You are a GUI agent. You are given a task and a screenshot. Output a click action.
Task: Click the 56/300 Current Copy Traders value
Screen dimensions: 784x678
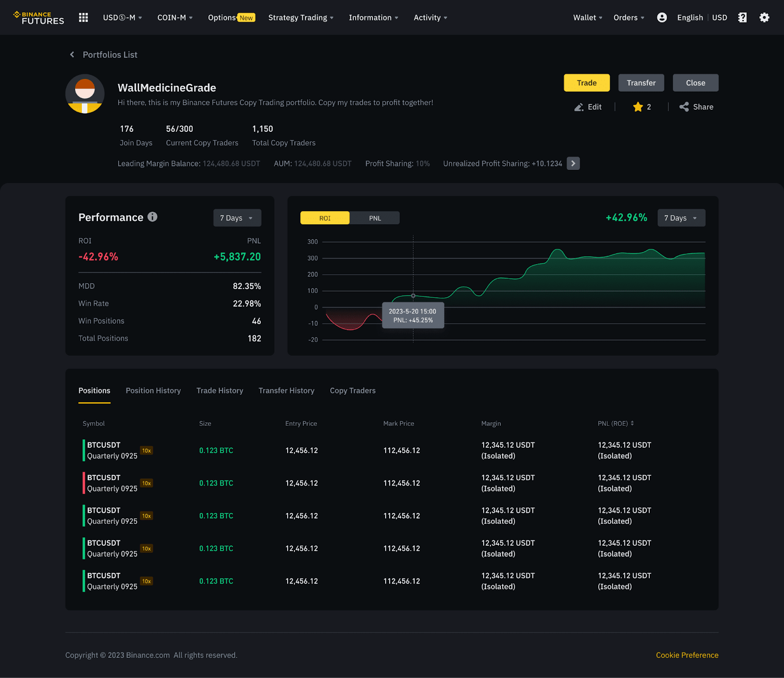click(179, 129)
